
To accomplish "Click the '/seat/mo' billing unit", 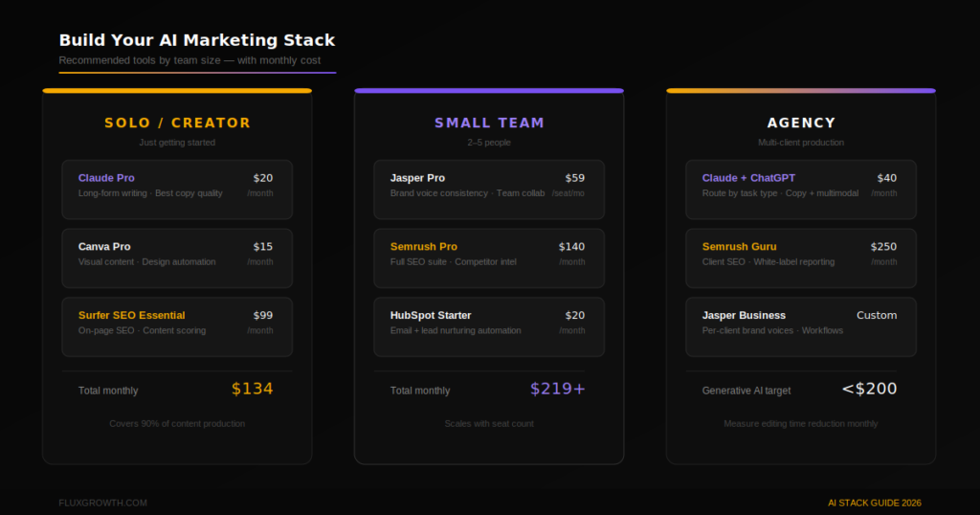I will (x=568, y=193).
